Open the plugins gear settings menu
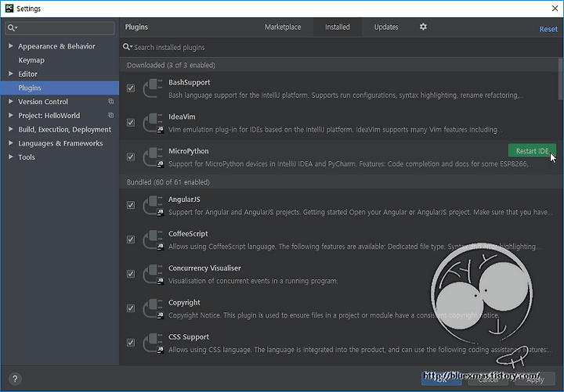Image resolution: width=564 pixels, height=392 pixels. pos(423,27)
